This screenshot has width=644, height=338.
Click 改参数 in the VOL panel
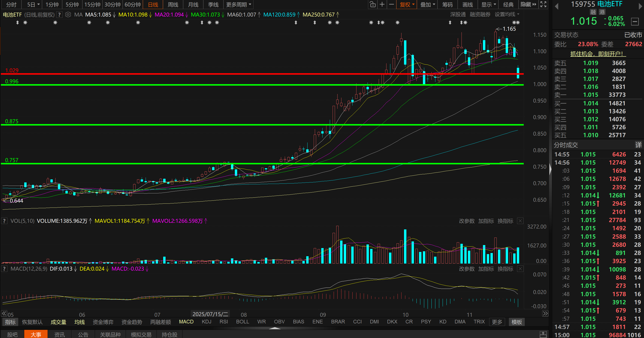466,221
